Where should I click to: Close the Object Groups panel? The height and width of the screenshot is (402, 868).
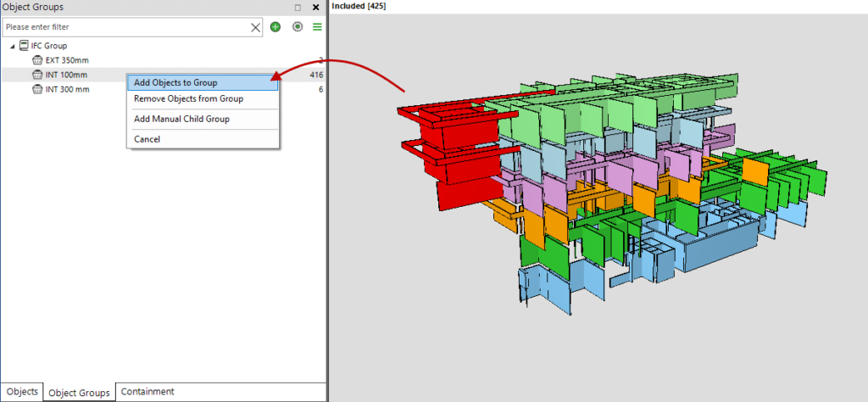point(315,8)
